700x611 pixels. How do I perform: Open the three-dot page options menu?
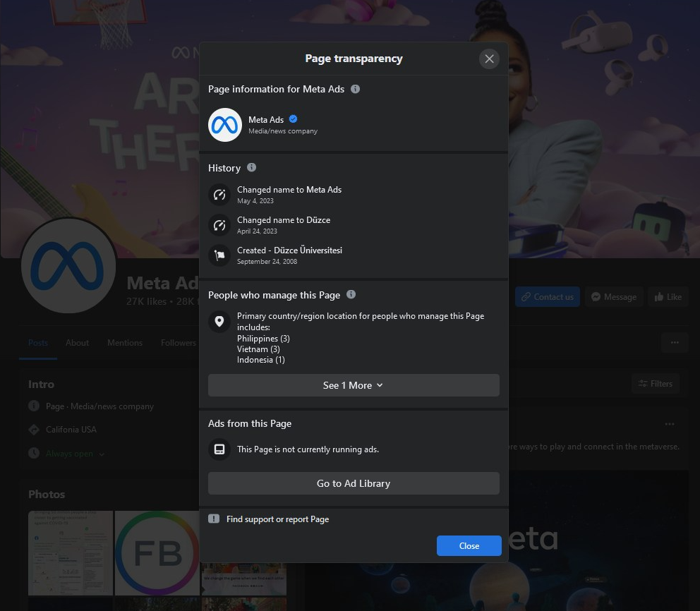point(674,342)
